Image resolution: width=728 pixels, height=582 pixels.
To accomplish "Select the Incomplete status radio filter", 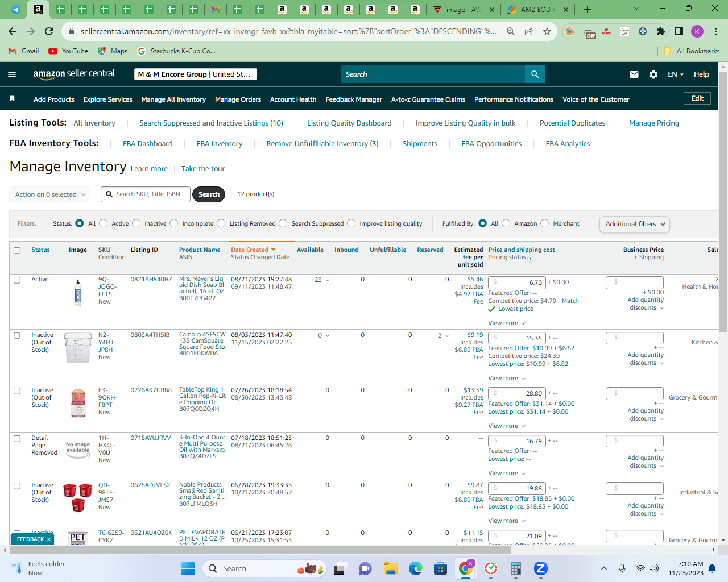I will (x=174, y=223).
